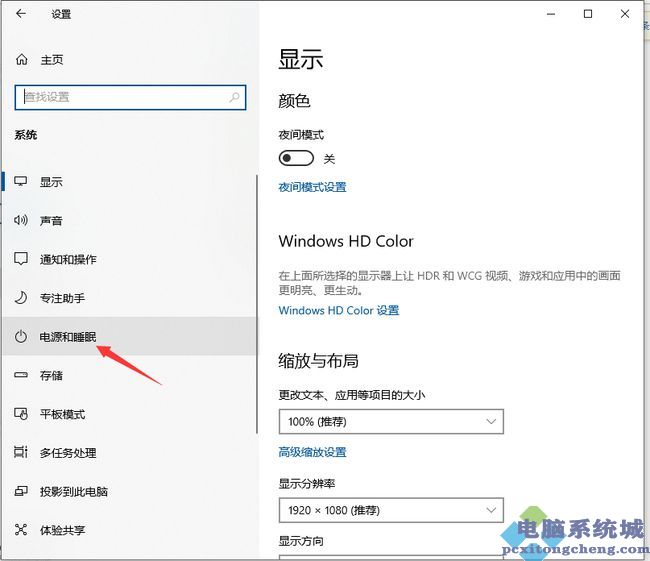Click the projecting icon for 投影到此电脑
Viewport: 650px width, 561px height.
coord(21,491)
